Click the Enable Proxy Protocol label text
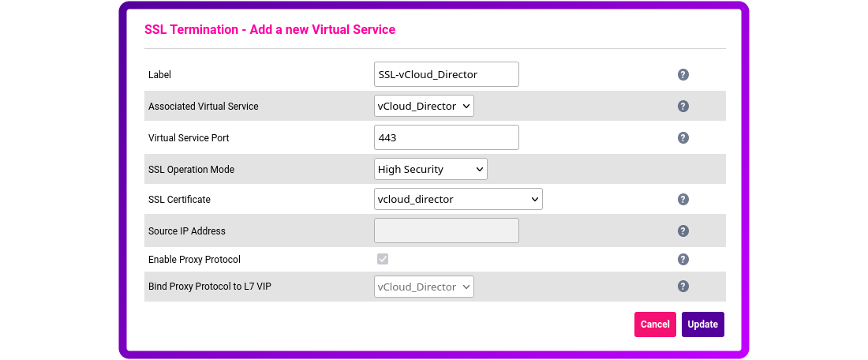 pos(194,260)
